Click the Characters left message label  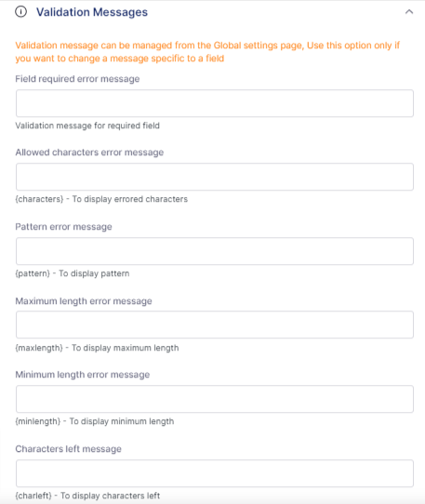69,449
